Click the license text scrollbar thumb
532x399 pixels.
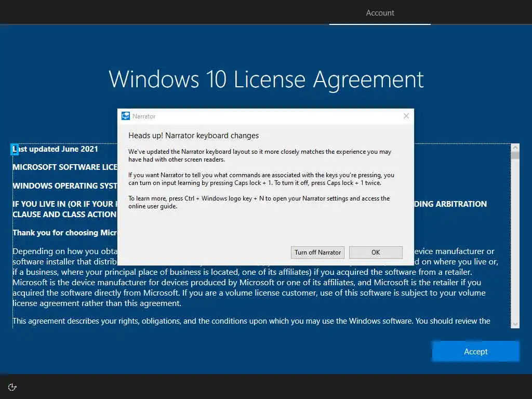pos(515,155)
